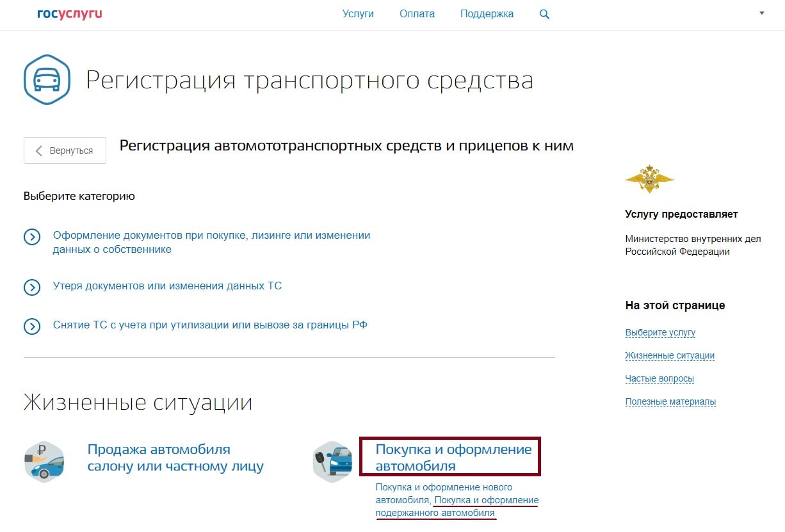The width and height of the screenshot is (785, 532).
Task: Click the MVD double-headed eagle emblem
Action: click(x=649, y=179)
